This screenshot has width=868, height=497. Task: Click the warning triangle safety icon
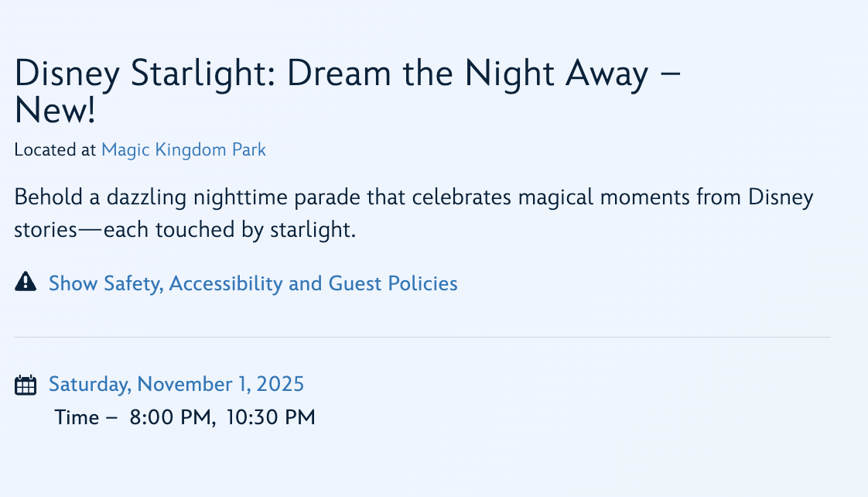click(x=26, y=283)
